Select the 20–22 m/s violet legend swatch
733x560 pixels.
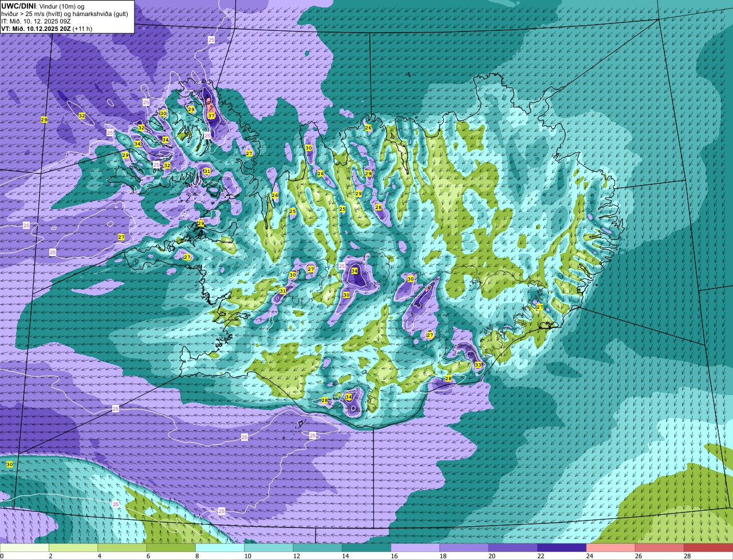[513, 548]
